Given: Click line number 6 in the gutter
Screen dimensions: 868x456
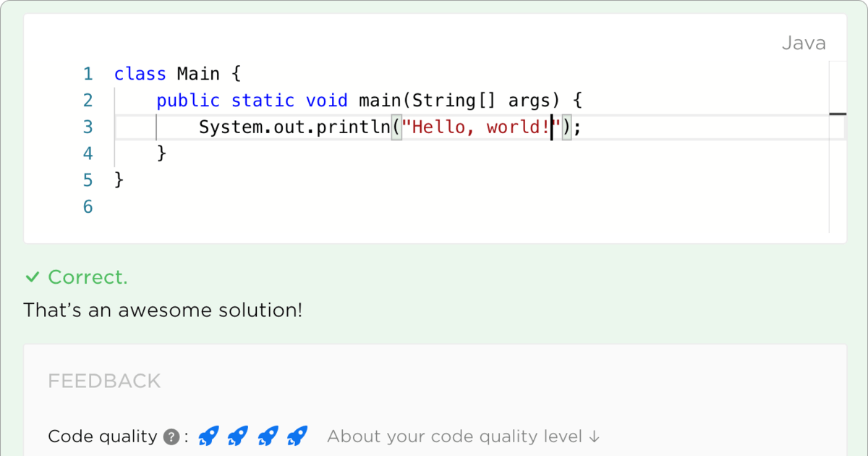Looking at the screenshot, I should (x=88, y=207).
